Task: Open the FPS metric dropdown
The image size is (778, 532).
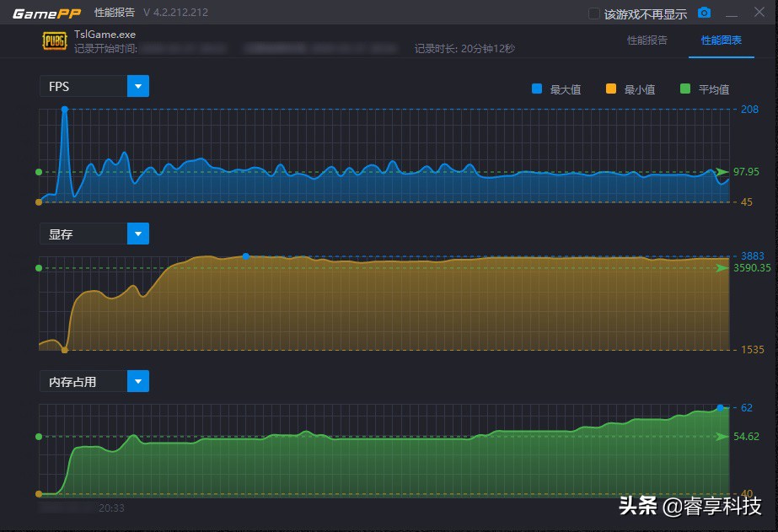Action: pyautogui.click(x=137, y=85)
